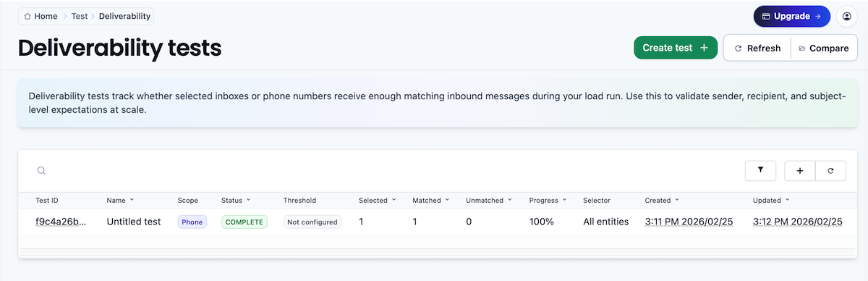Image resolution: width=868 pixels, height=281 pixels.
Task: Click the Scope column header
Action: coord(187,200)
